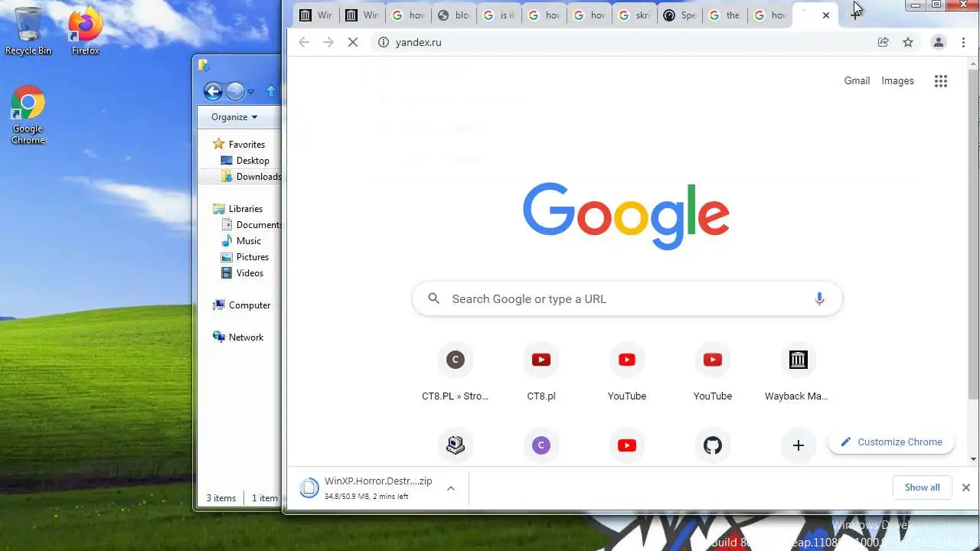Open the Recycle Bin desktop icon

tap(28, 31)
